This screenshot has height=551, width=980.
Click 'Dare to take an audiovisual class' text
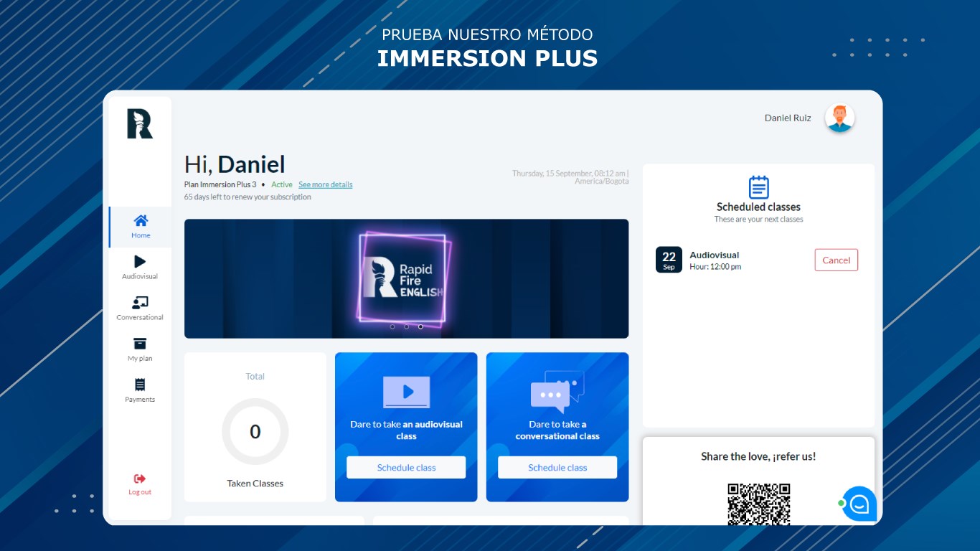click(x=406, y=430)
